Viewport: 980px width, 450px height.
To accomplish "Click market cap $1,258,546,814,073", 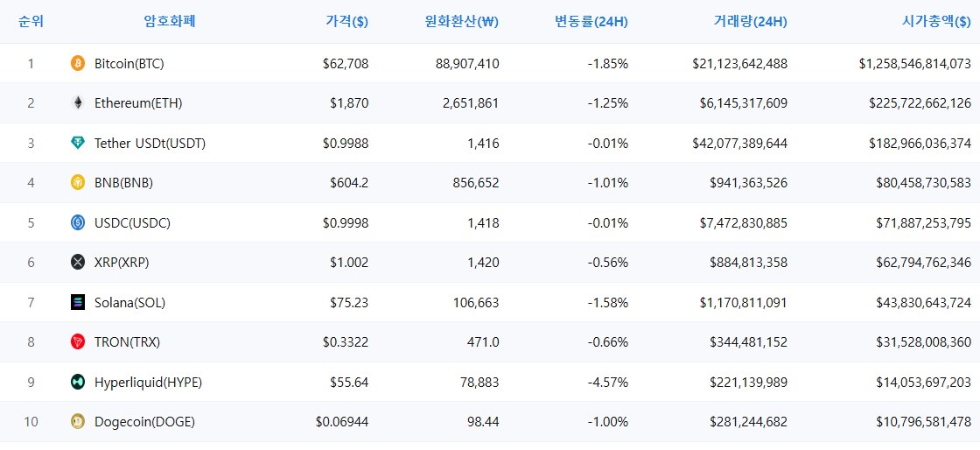I will (915, 63).
